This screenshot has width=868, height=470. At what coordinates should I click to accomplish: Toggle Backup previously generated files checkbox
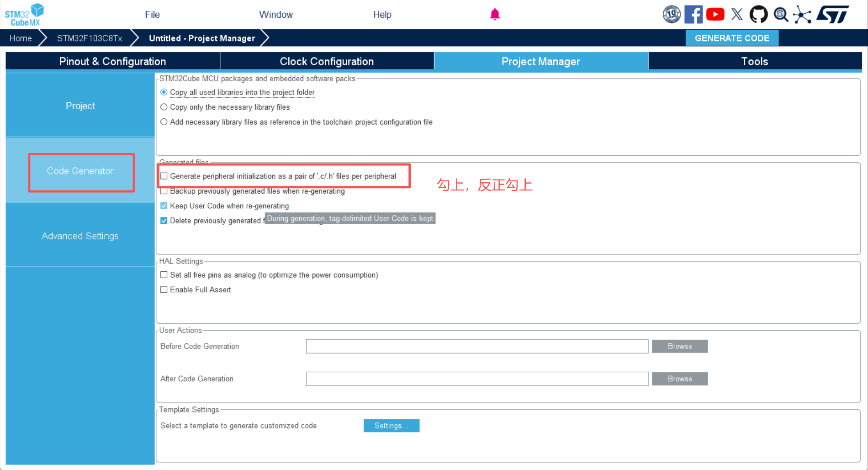pos(164,191)
